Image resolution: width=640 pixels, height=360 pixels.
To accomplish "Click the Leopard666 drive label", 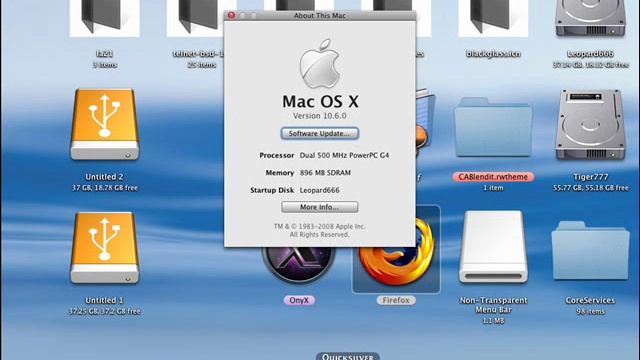I will pyautogui.click(x=590, y=54).
